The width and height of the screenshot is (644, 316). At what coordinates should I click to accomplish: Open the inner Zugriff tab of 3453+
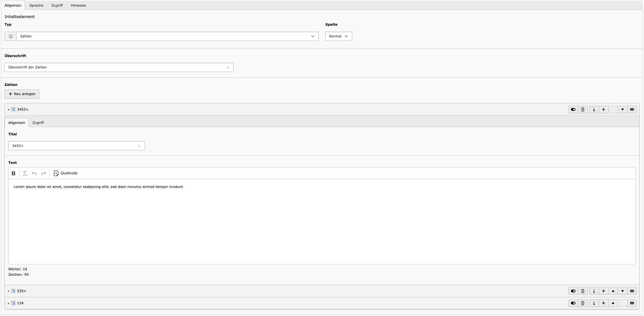coord(38,123)
